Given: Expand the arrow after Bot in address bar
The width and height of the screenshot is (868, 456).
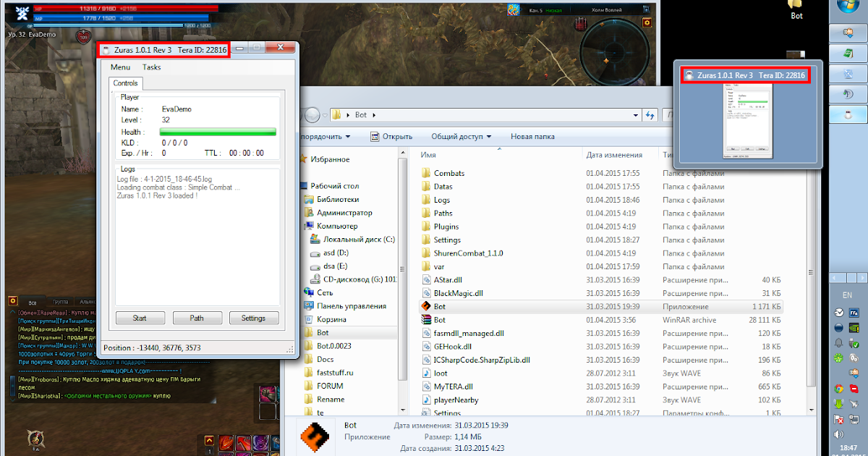Looking at the screenshot, I should [x=373, y=115].
